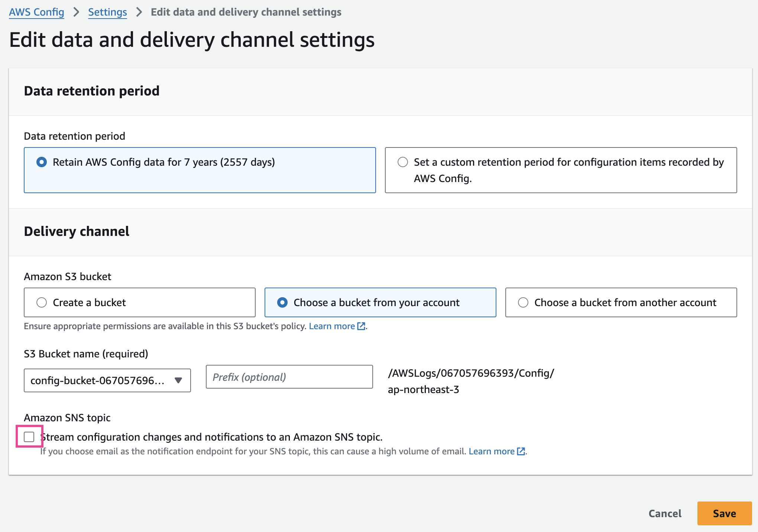Select Choose a bucket from your account
Screen dimensions: 758x532
coord(282,302)
